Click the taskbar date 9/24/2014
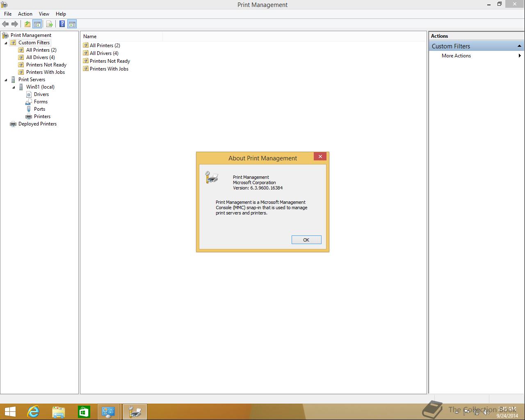Screen dimensions: 525x420 (x=507, y=415)
